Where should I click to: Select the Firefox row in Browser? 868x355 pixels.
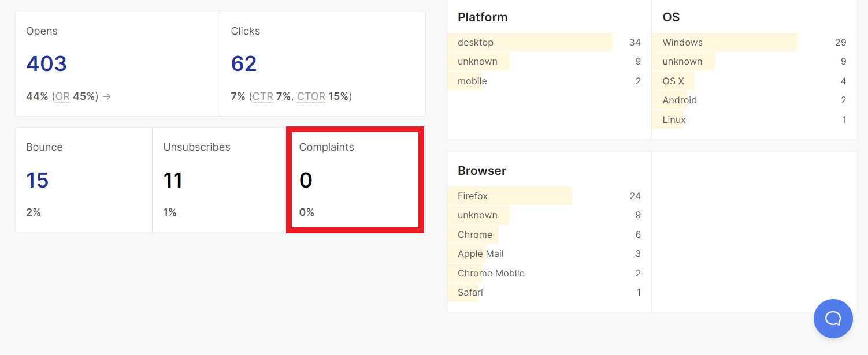click(x=549, y=196)
